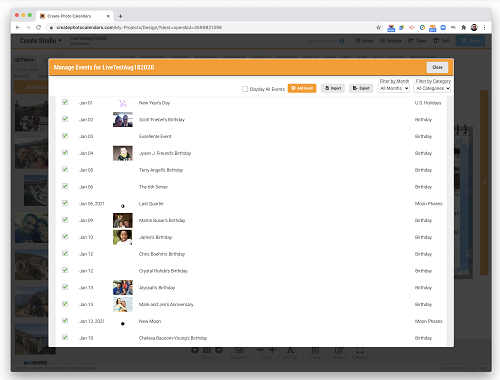Toggle the Jan 10 Jamie's Birthday checkbox
The width and height of the screenshot is (500, 380).
pos(65,237)
